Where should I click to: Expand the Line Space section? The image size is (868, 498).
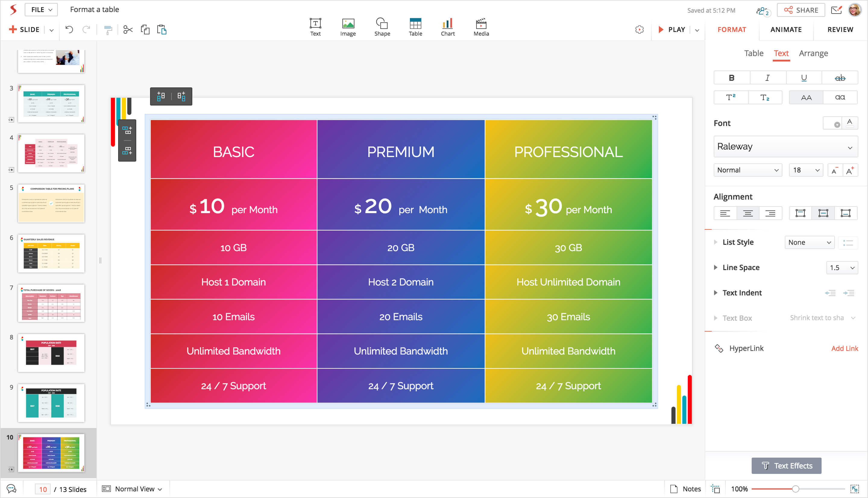pos(715,267)
